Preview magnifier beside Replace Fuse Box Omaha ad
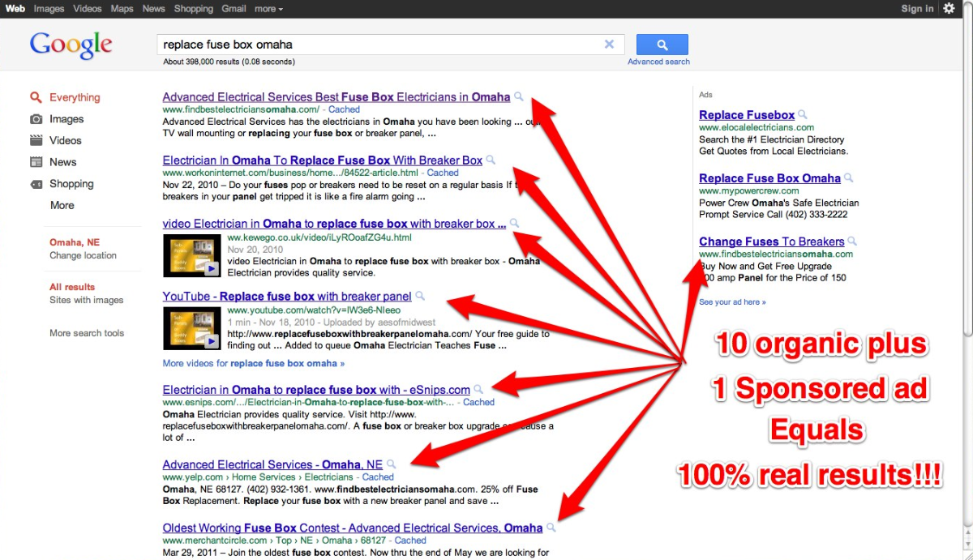The width and height of the screenshot is (973, 560). [x=848, y=177]
